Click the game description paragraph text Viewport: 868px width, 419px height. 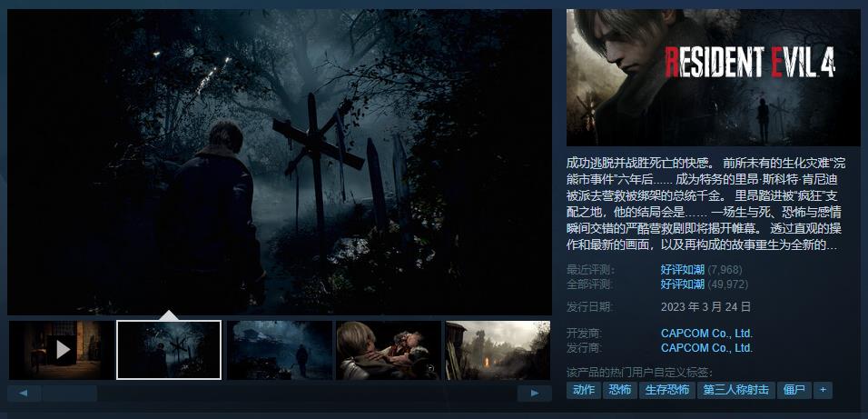click(x=704, y=204)
